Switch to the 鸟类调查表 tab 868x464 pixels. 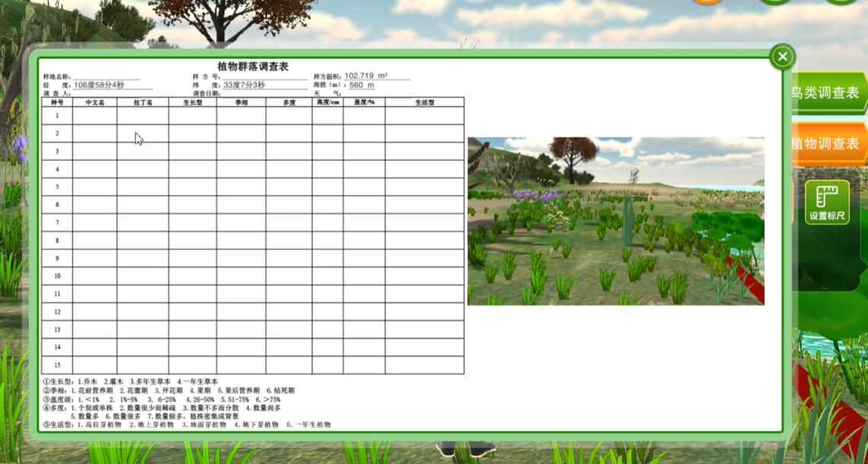[827, 93]
